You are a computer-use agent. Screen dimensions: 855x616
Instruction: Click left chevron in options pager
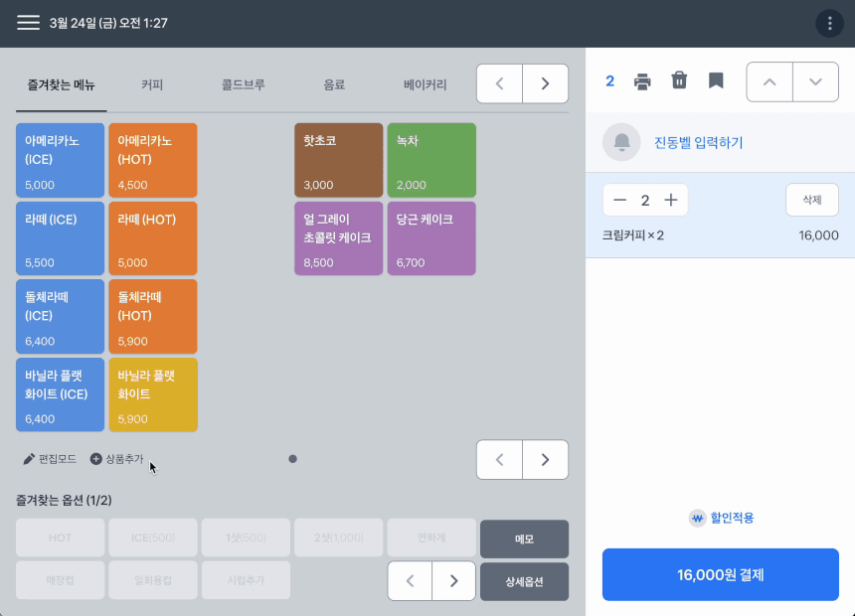pos(410,580)
